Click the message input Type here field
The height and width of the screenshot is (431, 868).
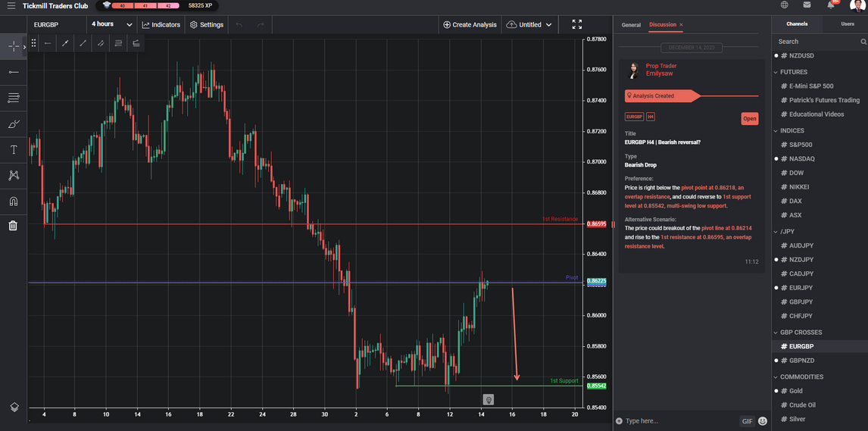681,421
